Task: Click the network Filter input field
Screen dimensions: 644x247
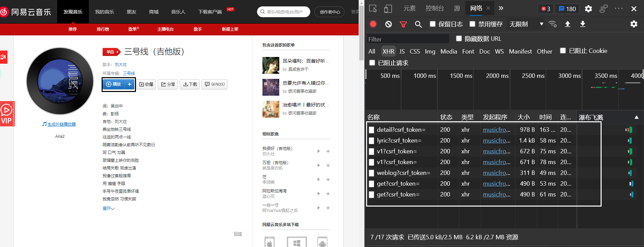Action: pos(408,39)
